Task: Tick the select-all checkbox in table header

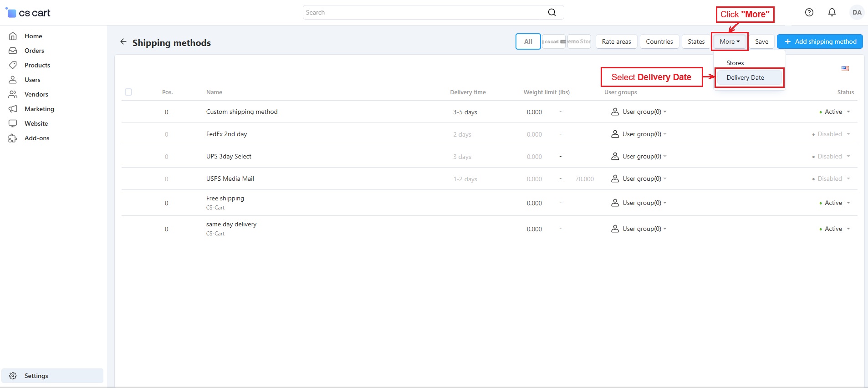Action: pos(128,92)
